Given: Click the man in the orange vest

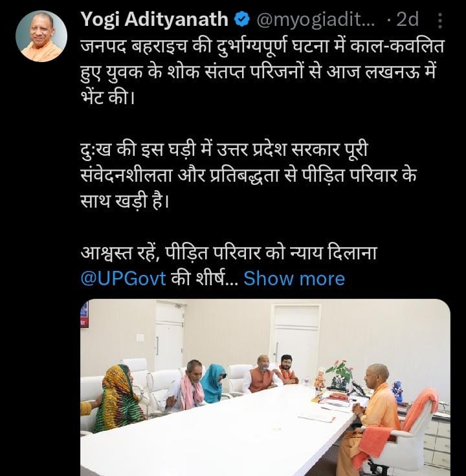Looking at the screenshot, I should tap(260, 374).
